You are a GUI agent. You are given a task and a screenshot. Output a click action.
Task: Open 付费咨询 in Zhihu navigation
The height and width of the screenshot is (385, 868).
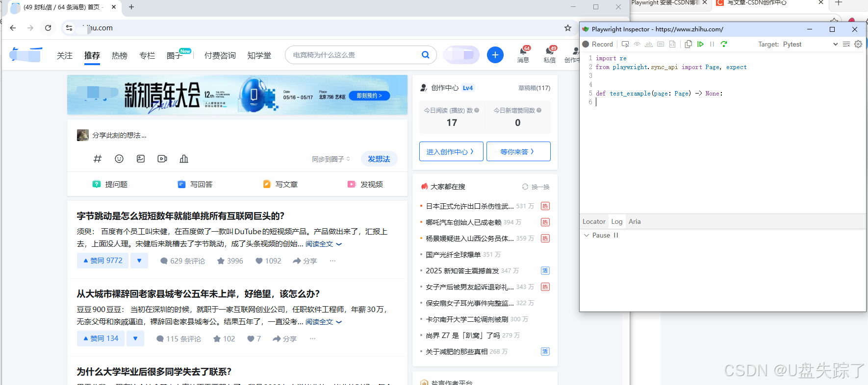pos(220,55)
